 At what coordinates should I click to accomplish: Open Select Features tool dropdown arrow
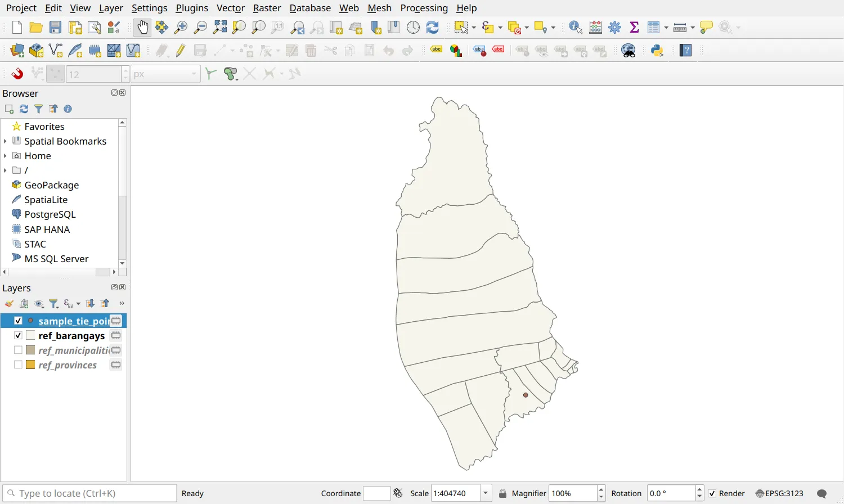pos(474,27)
